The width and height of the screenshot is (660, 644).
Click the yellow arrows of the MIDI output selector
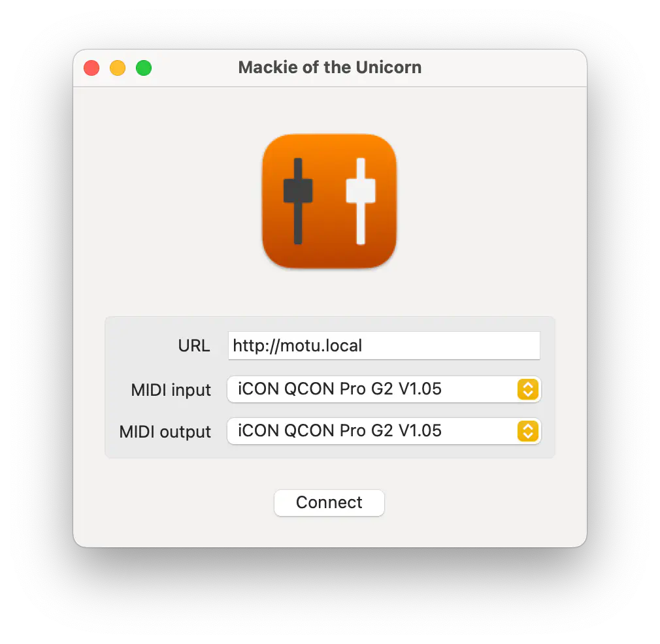coord(528,431)
